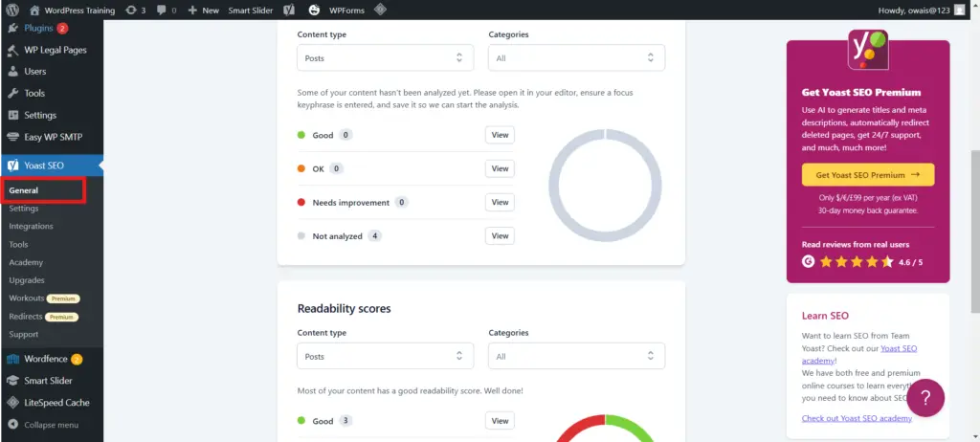Click the G2 reviews logo icon

coord(808,262)
